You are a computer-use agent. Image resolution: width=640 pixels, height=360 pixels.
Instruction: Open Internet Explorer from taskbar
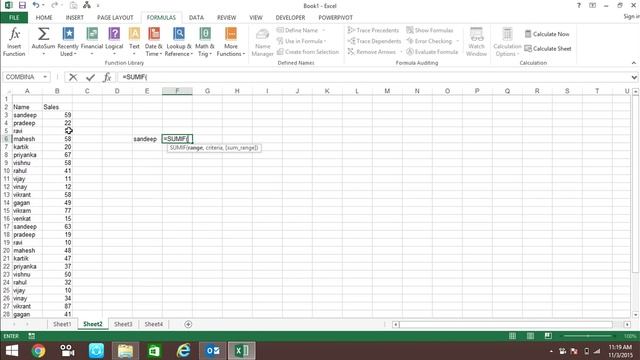pos(183,351)
